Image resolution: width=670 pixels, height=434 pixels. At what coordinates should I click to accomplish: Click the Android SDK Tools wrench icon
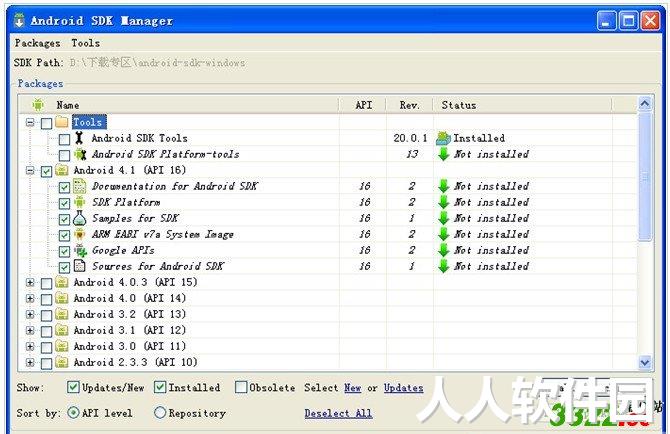79,138
